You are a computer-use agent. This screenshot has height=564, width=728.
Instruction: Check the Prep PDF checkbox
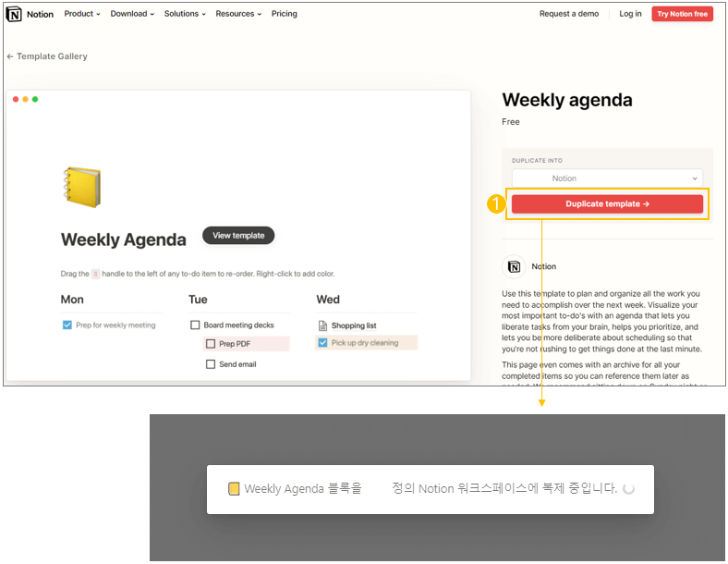tap(211, 344)
